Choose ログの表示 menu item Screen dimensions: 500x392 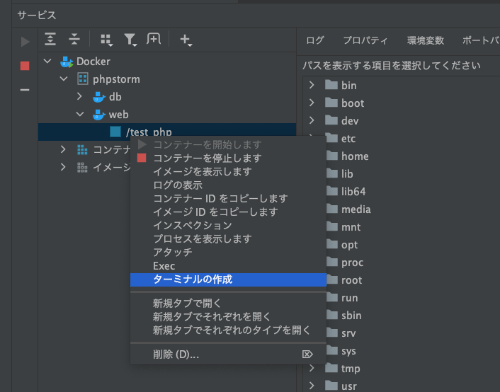tap(228, 185)
